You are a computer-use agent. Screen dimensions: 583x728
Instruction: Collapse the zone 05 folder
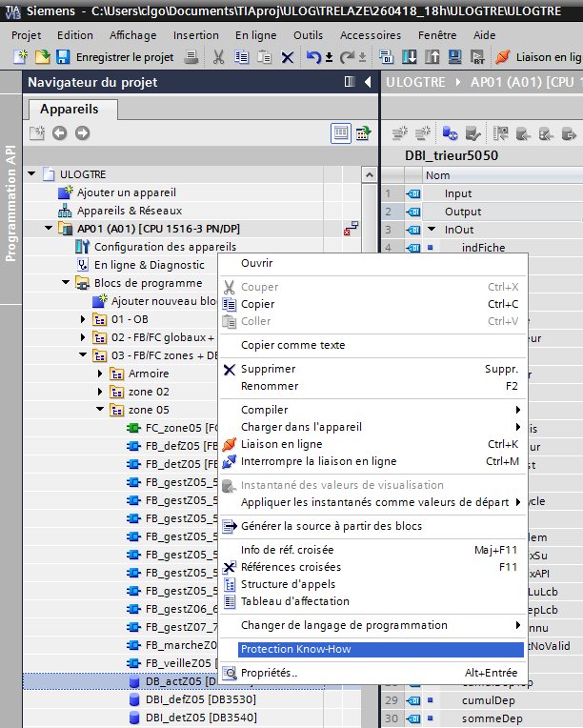coord(101,410)
